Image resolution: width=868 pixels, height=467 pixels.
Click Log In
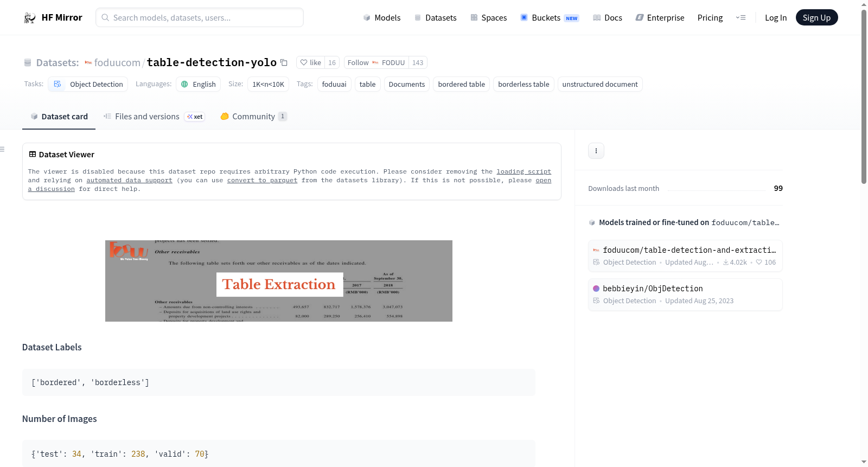click(x=776, y=17)
